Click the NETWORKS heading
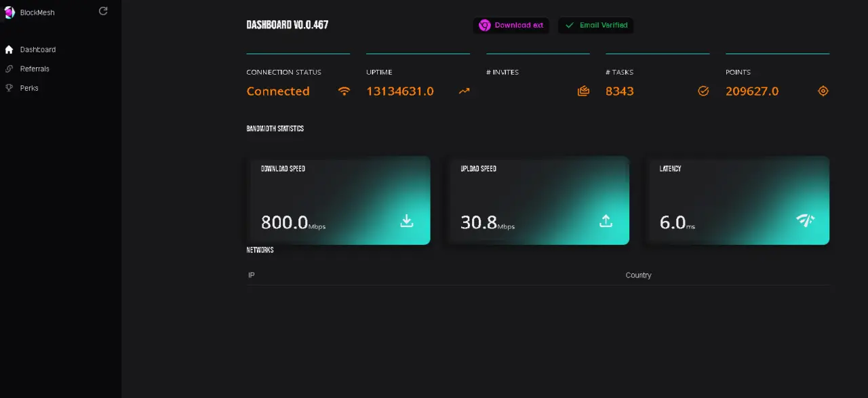 click(260, 250)
